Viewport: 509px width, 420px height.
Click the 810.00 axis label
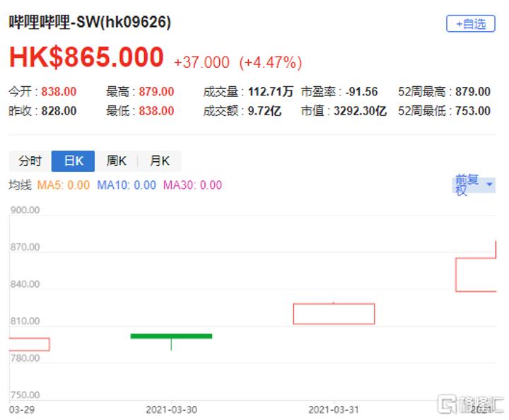tap(25, 321)
